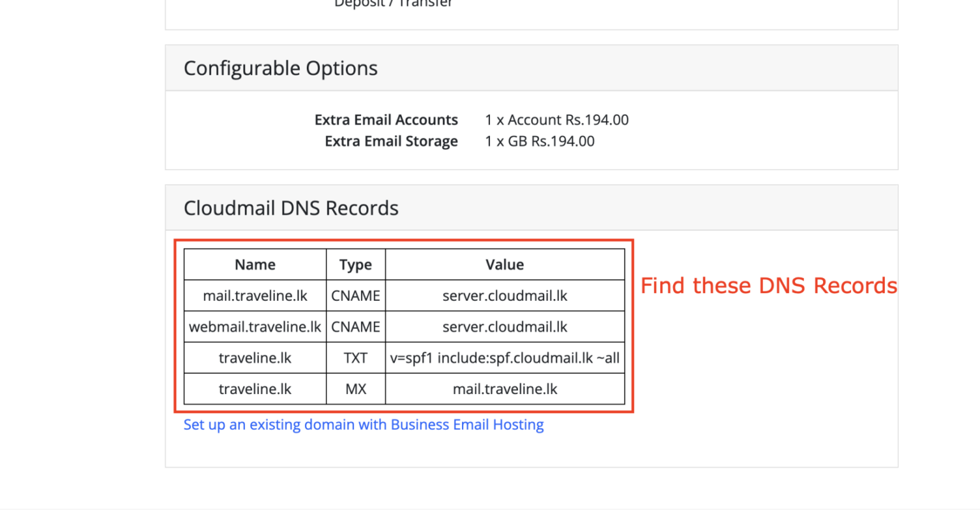Viewport: 980px width, 510px height.
Task: Select the v=spf1 SPF record value
Action: [505, 358]
